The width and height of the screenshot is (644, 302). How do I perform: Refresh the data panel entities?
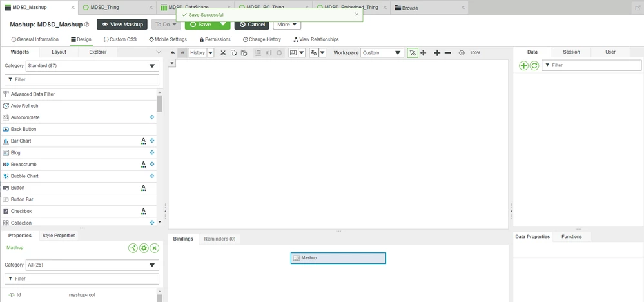point(534,65)
